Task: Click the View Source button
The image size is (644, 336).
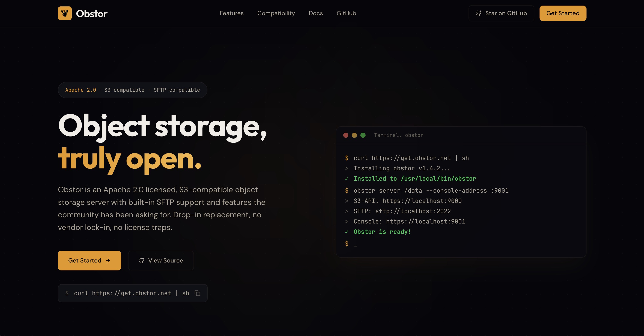Action: click(161, 261)
